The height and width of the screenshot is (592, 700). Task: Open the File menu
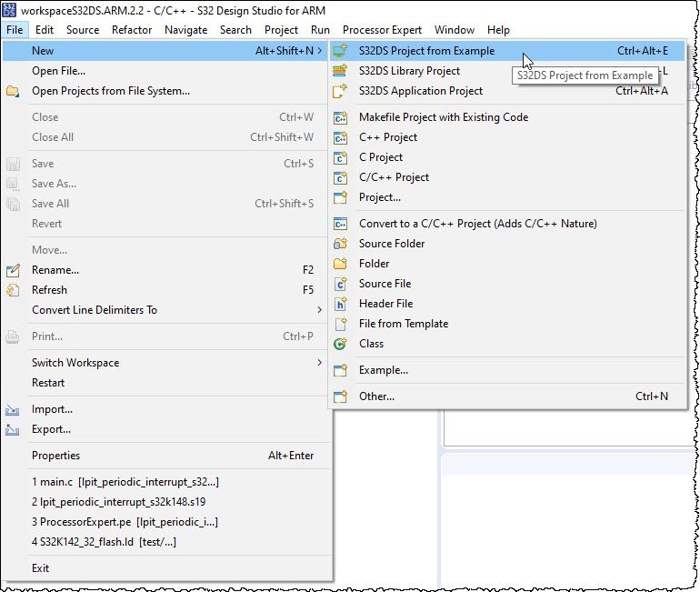click(x=15, y=30)
